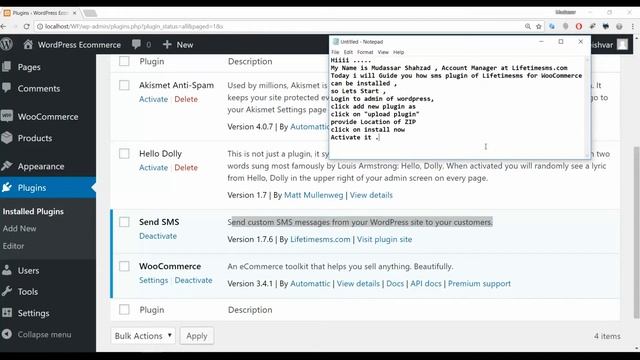This screenshot has height=360, width=640.
Task: Open Notepad View menu
Action: pos(383,52)
